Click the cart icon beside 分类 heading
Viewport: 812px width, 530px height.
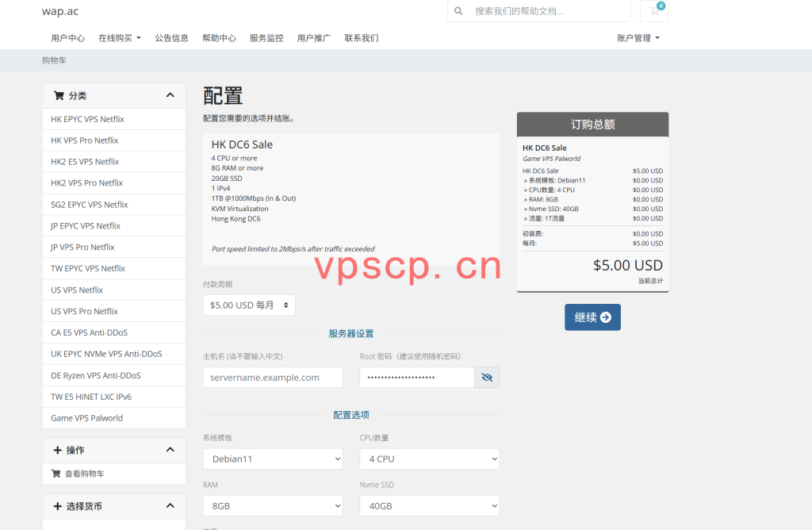[59, 95]
